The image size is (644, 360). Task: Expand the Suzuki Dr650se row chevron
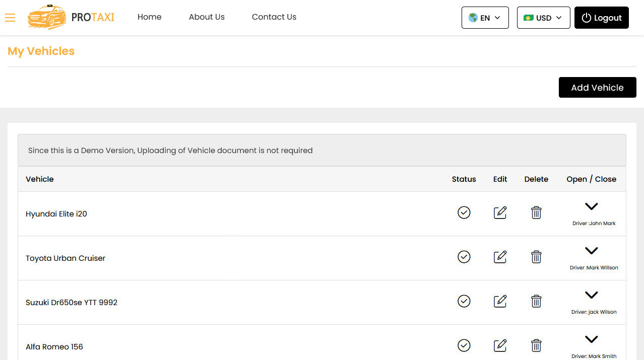[x=591, y=295]
